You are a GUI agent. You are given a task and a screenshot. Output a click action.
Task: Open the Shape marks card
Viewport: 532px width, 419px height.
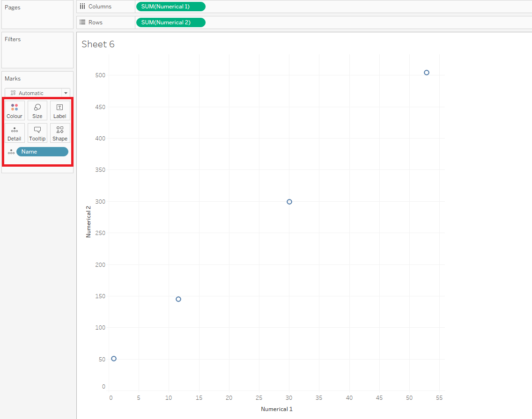pyautogui.click(x=60, y=133)
